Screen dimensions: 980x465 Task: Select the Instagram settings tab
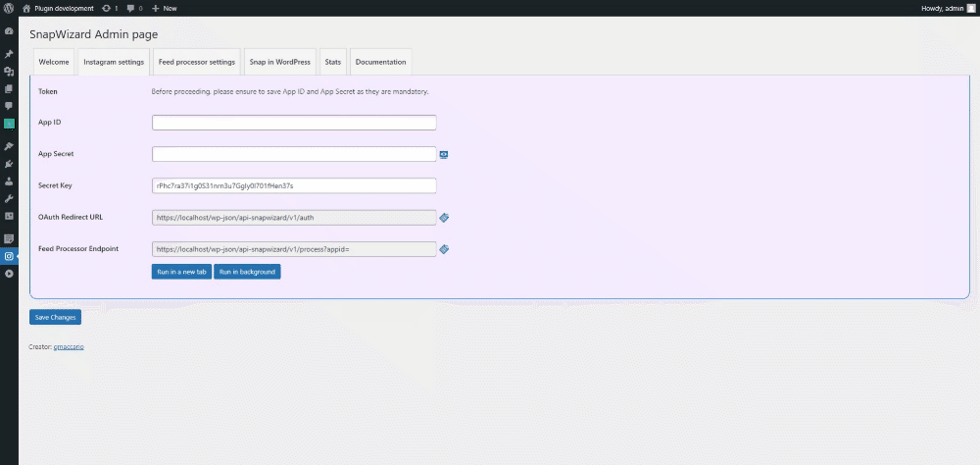114,62
